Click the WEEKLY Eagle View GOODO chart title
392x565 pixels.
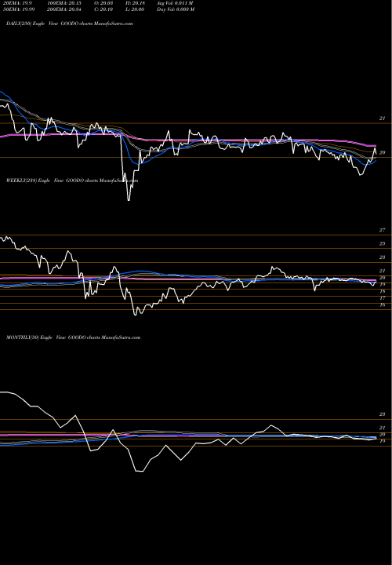[x=72, y=180]
